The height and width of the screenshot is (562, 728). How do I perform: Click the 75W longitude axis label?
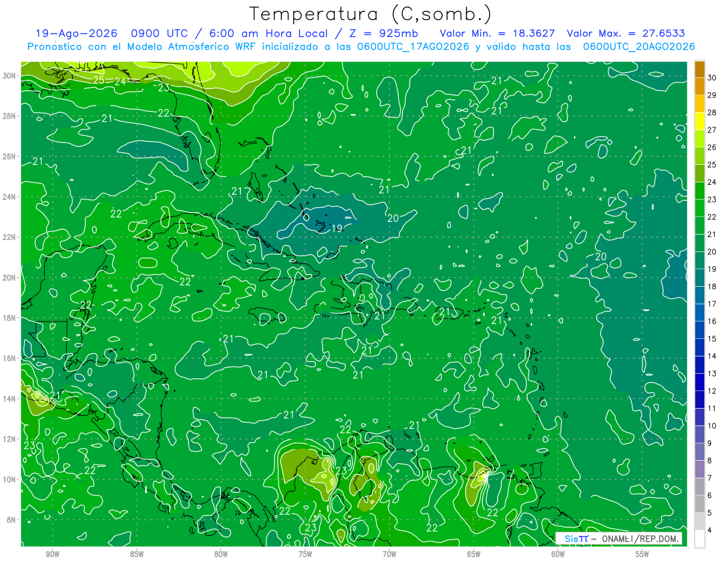point(305,554)
